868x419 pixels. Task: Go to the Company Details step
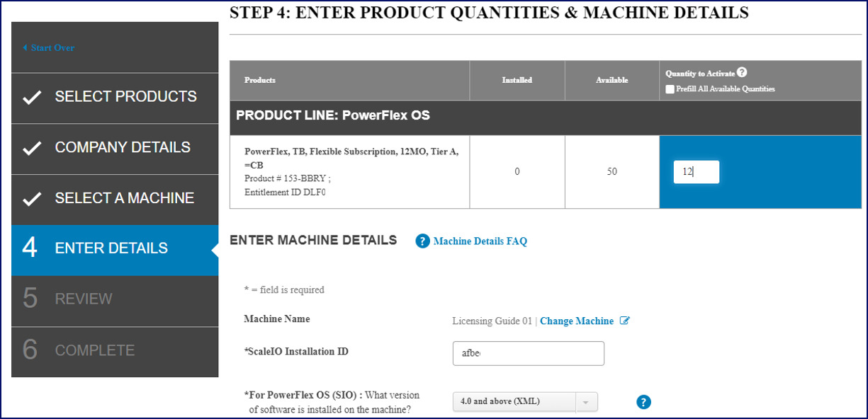pos(123,148)
